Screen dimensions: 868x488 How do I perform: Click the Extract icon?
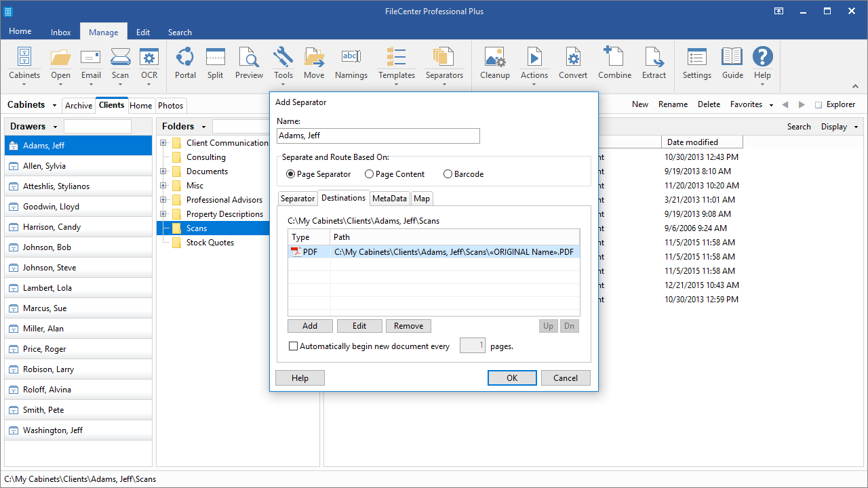[x=654, y=64]
